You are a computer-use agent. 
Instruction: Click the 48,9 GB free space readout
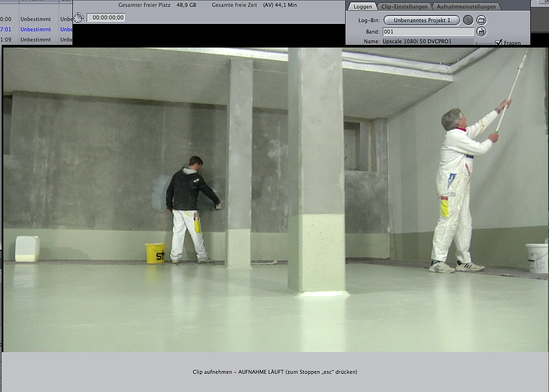(186, 5)
